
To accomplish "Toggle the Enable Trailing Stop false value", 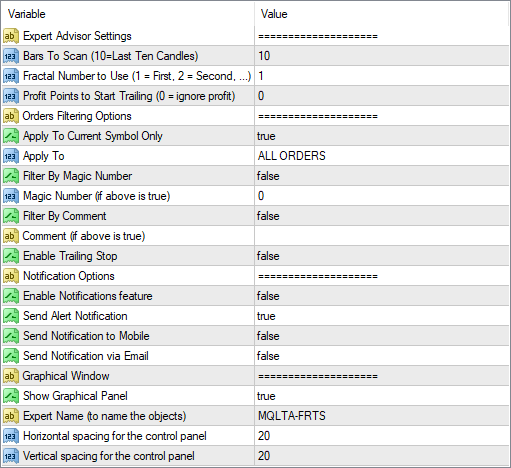I will point(382,256).
